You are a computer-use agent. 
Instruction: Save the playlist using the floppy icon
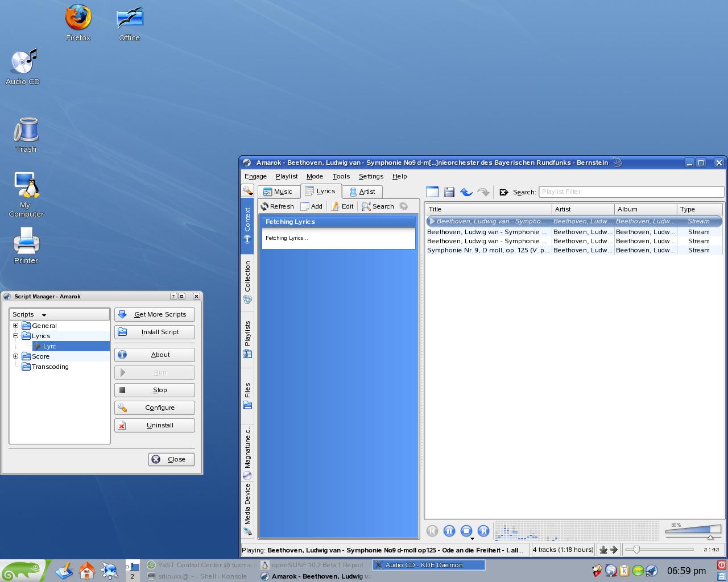tap(449, 192)
